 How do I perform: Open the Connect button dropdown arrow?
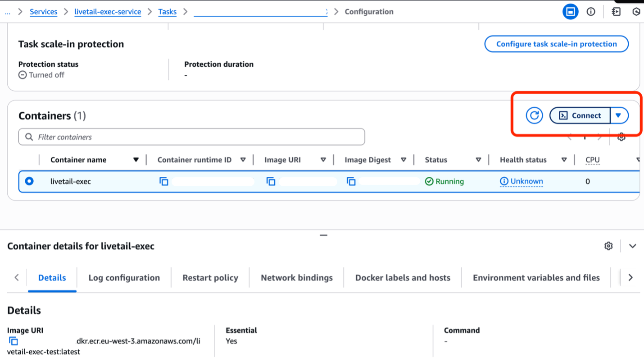point(619,115)
